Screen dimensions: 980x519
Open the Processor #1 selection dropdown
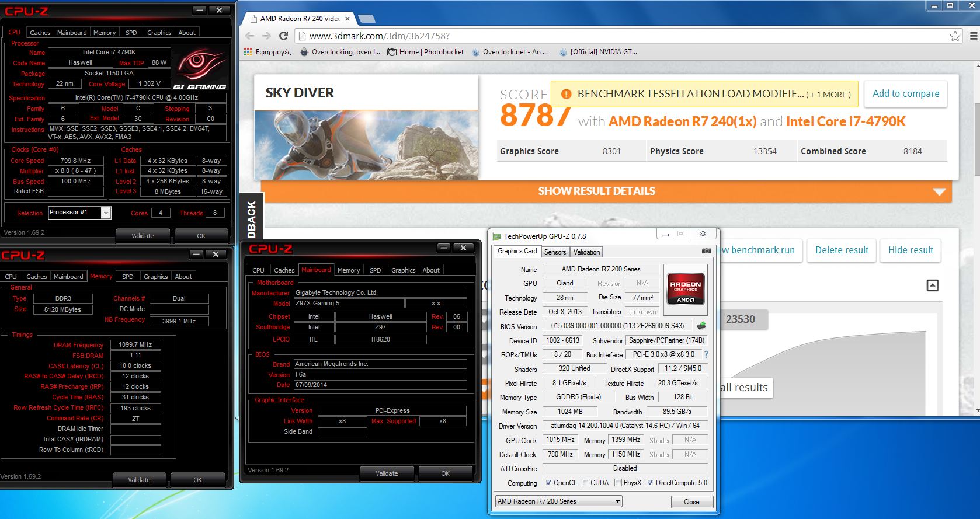79,213
